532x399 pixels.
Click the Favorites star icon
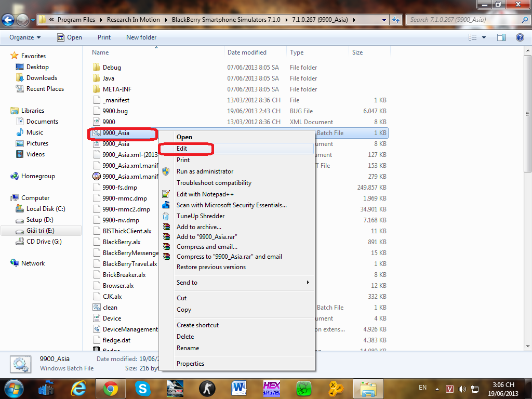click(x=14, y=56)
